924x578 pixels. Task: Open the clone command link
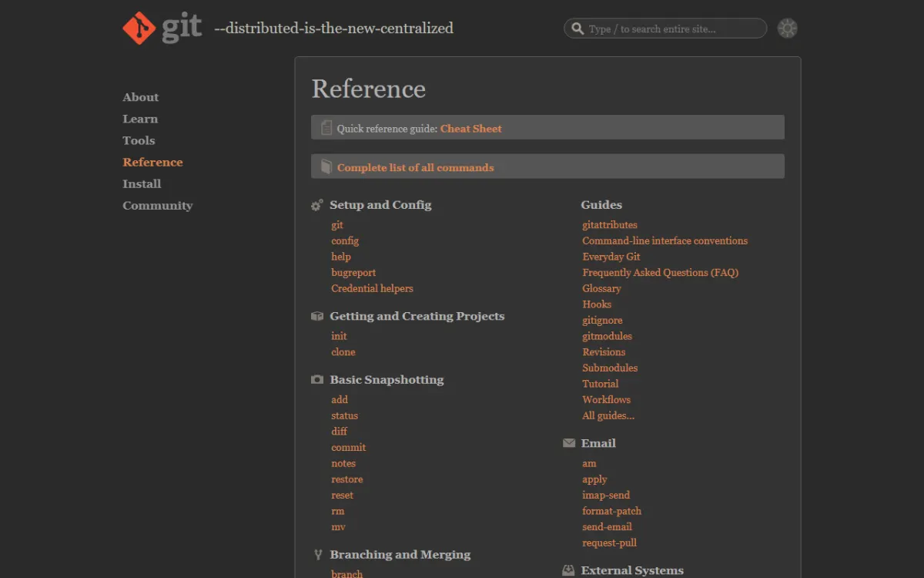click(343, 351)
